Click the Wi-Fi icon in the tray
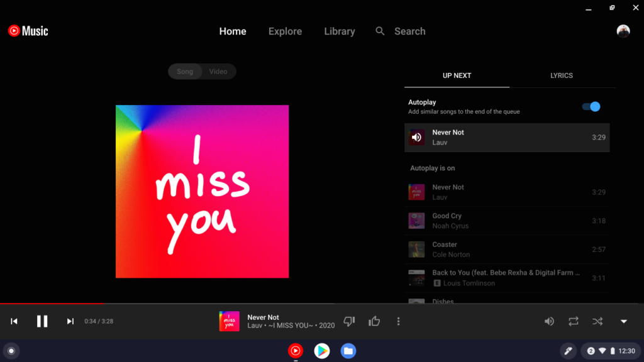This screenshot has height=362, width=644. coord(602,351)
